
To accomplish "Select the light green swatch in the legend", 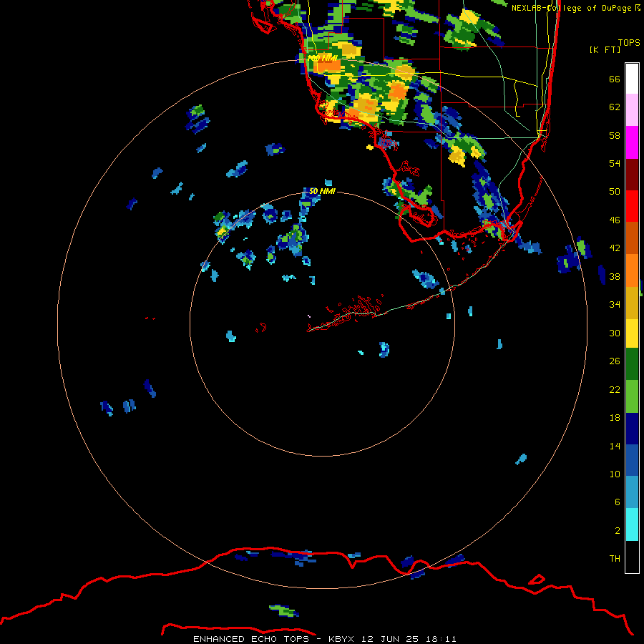I will pyautogui.click(x=632, y=396).
